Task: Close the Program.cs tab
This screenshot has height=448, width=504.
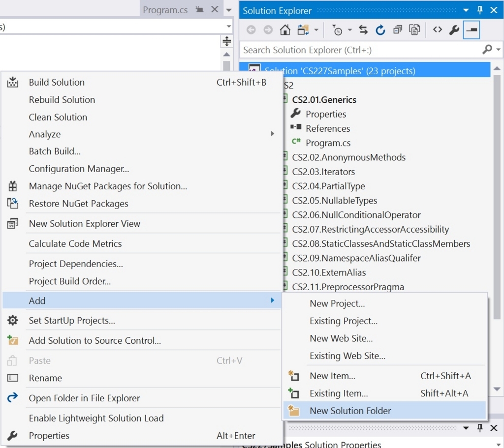Action: 215,10
